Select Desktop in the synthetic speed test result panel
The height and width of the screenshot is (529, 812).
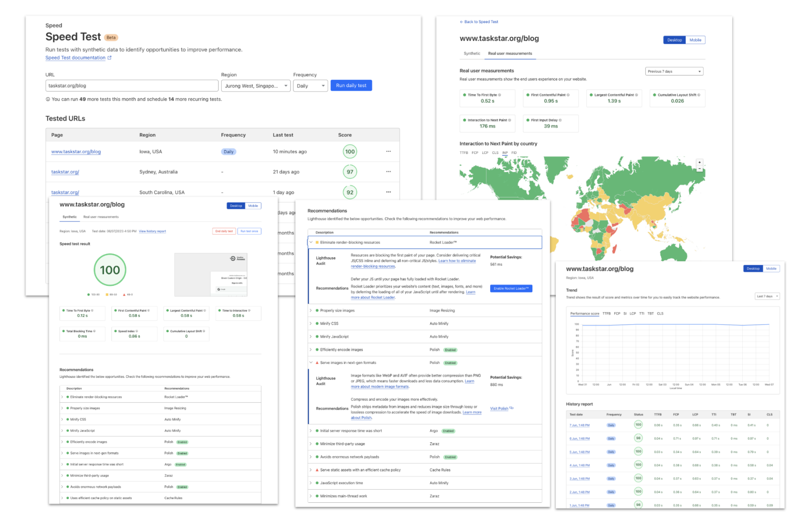click(x=236, y=206)
